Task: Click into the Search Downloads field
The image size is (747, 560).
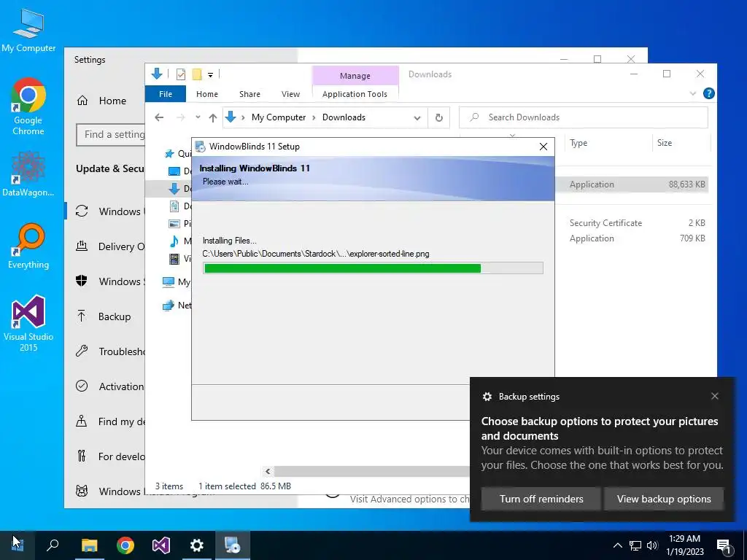Action: point(583,117)
